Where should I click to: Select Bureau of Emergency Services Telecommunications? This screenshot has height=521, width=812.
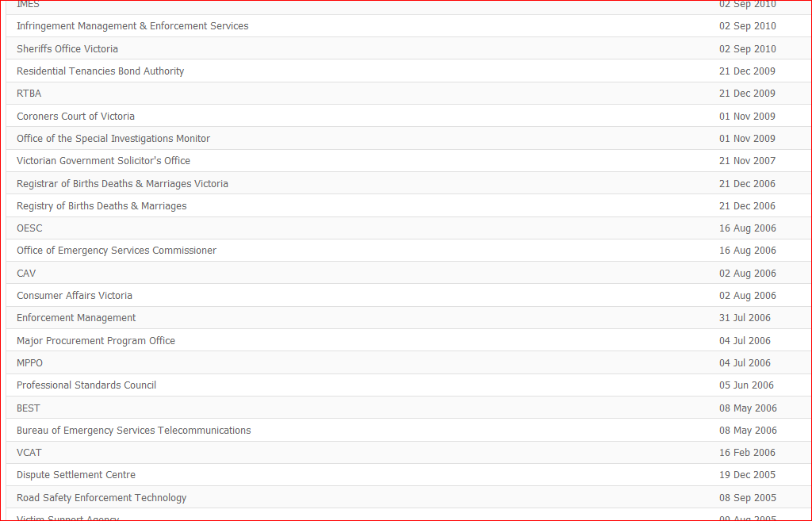133,431
